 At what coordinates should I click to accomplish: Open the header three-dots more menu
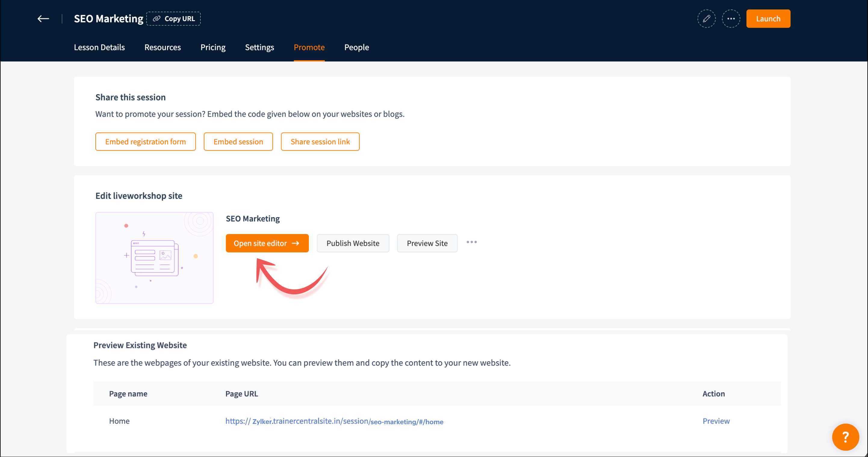click(730, 19)
